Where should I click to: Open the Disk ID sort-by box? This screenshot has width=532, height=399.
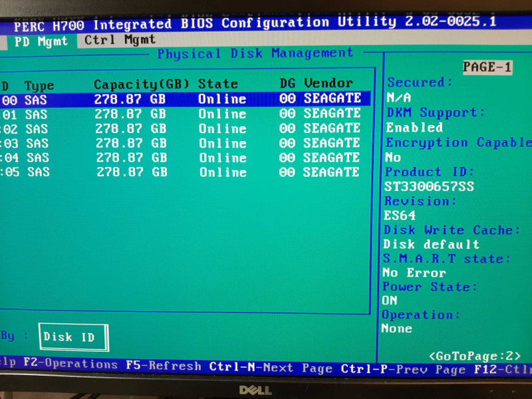coord(74,337)
